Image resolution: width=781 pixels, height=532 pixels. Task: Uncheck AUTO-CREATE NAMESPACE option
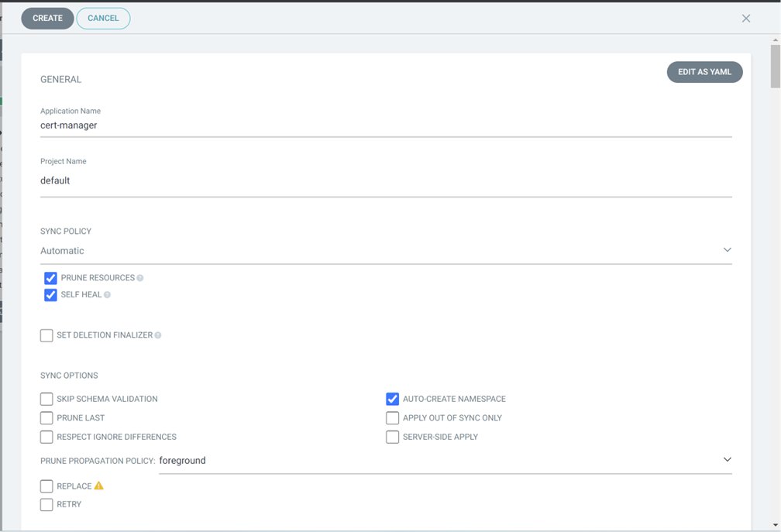pos(392,399)
